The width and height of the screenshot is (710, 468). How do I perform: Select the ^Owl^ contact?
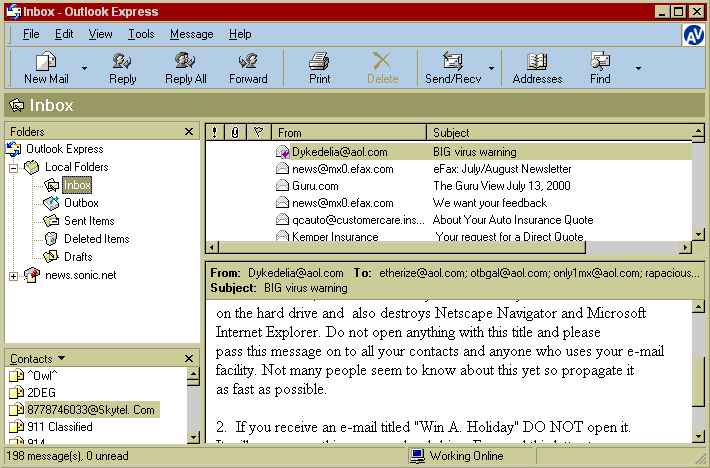pyautogui.click(x=42, y=375)
